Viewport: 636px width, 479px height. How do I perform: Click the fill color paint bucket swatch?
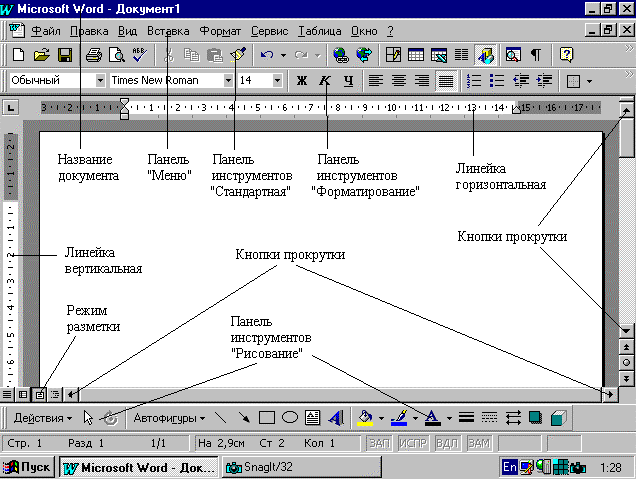[x=366, y=417]
